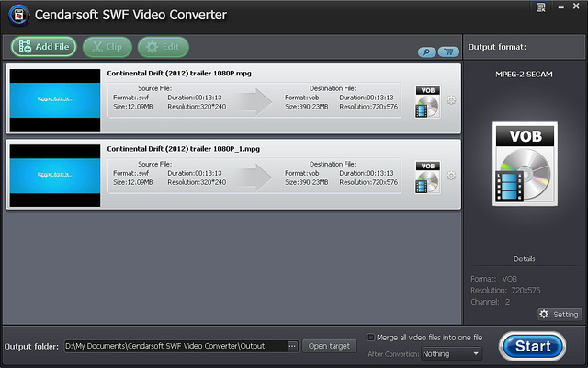Enable Merge all video files into one file
Screen dimensions: 588x368
[x=371, y=338]
